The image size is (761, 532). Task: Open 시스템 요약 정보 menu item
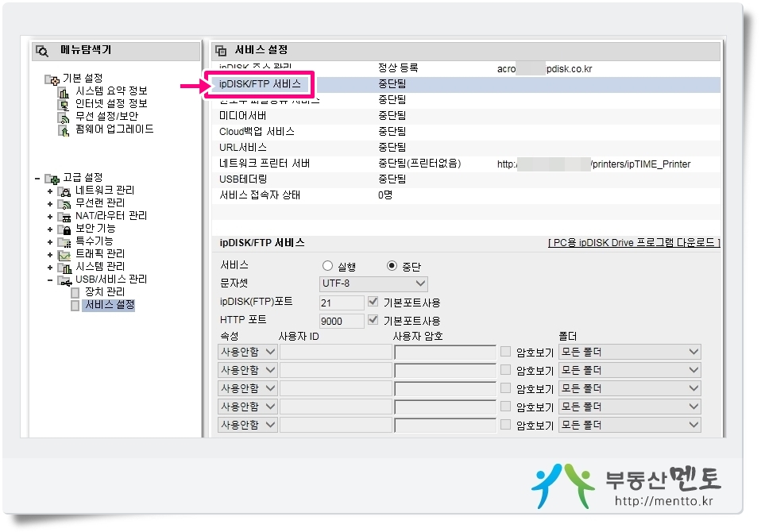coord(111,91)
